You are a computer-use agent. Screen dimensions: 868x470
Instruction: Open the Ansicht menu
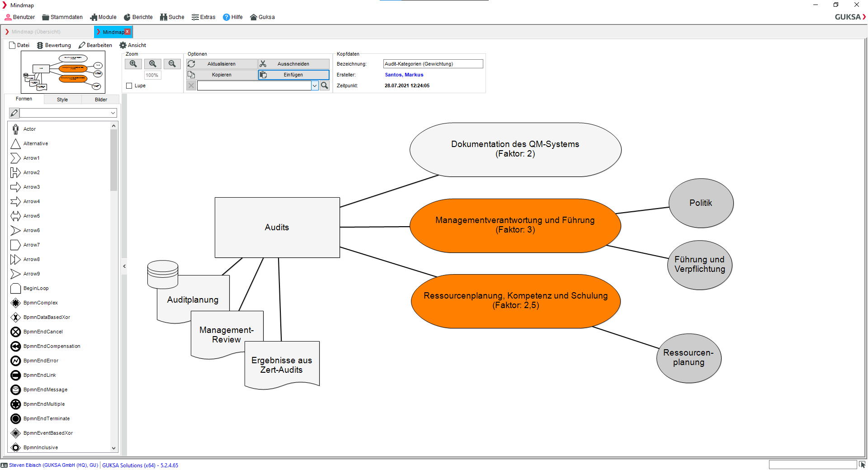tap(133, 45)
